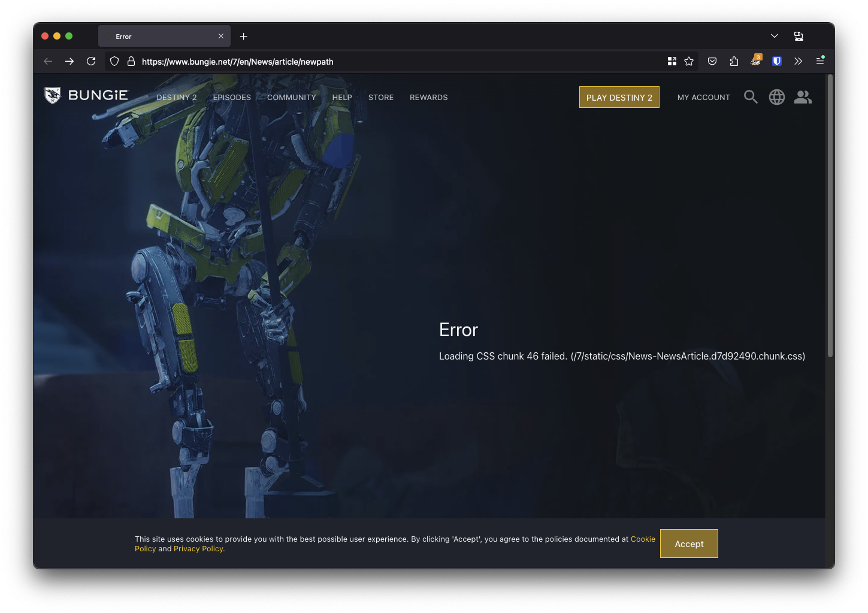Open the Extensions puzzle piece icon
The image size is (868, 613).
[x=734, y=61]
